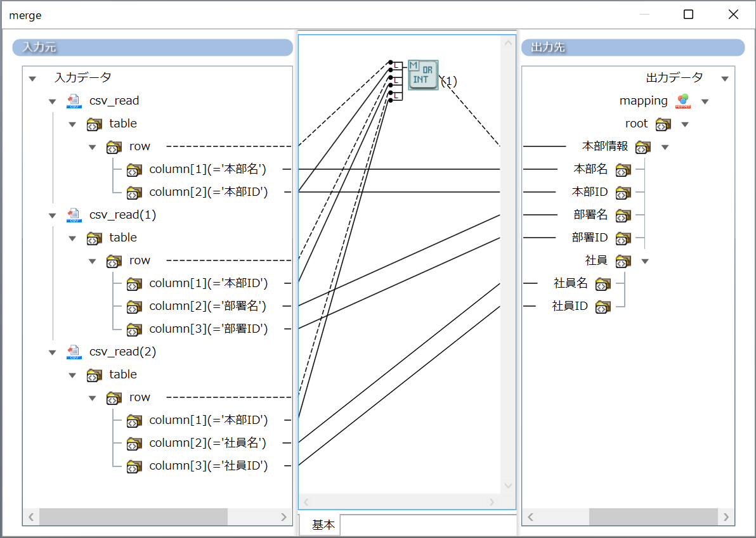Viewport: 756px width, 538px height.
Task: Click the mapping icon in output tree
Action: coord(683,101)
